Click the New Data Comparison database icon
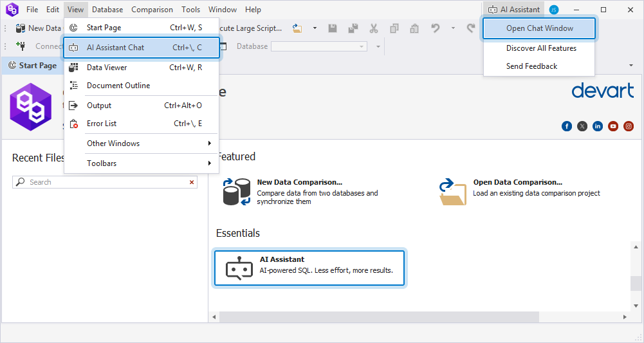This screenshot has width=644, height=343. pos(237,191)
